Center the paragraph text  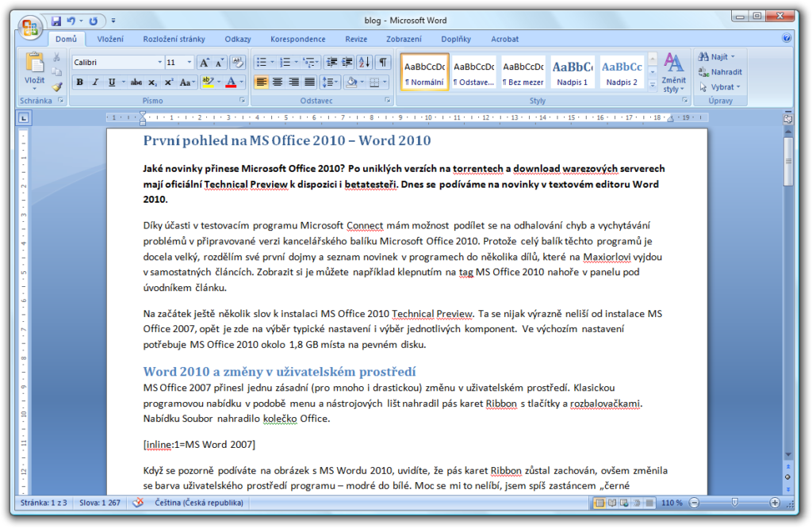[x=278, y=82]
